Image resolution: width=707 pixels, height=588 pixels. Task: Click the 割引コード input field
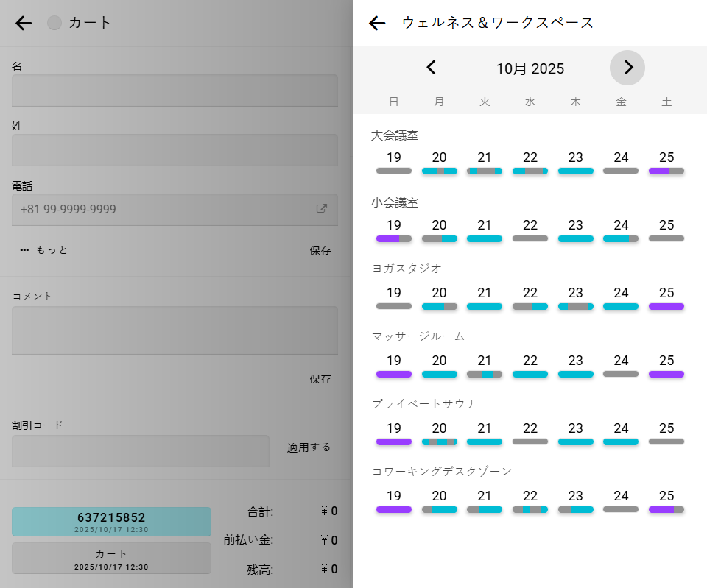tap(141, 451)
